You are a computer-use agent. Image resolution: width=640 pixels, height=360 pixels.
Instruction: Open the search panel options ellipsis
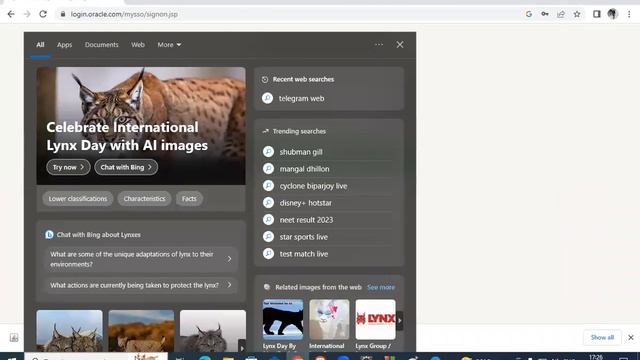(379, 44)
